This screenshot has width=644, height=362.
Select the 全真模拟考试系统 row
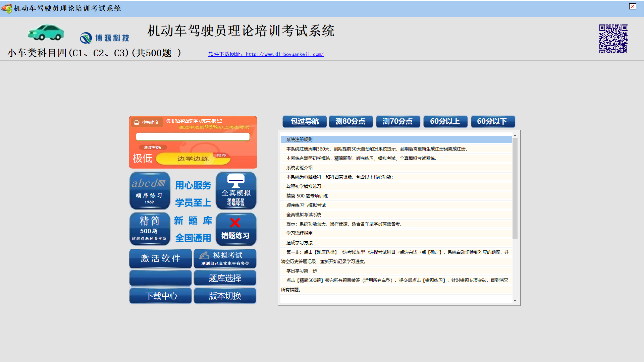coord(396,215)
